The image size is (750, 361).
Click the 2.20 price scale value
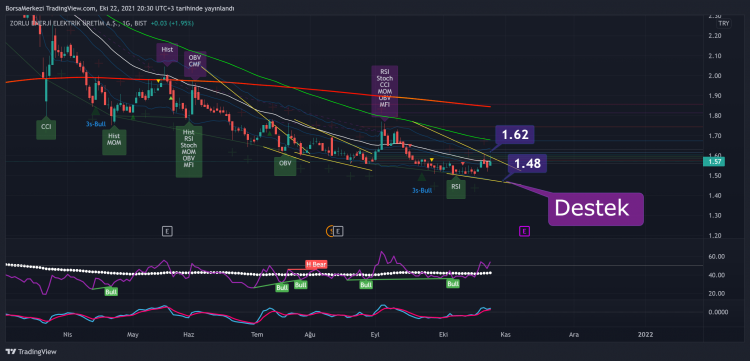(x=715, y=36)
